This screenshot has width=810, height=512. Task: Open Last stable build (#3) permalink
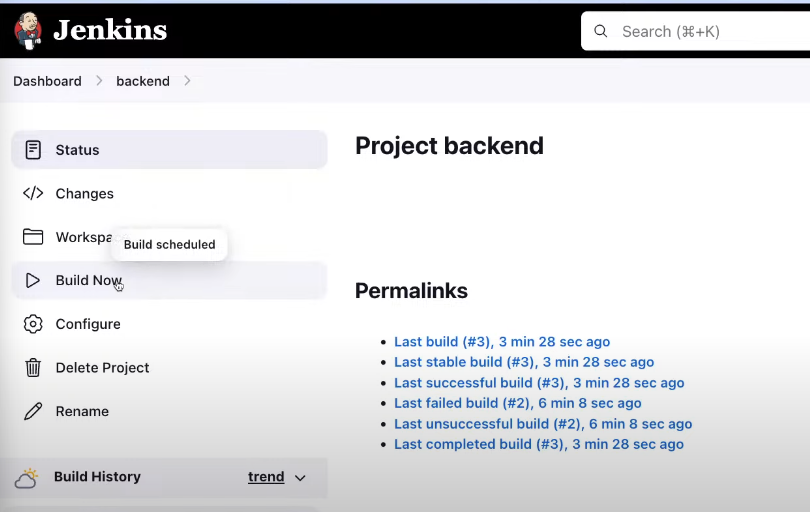pos(524,362)
